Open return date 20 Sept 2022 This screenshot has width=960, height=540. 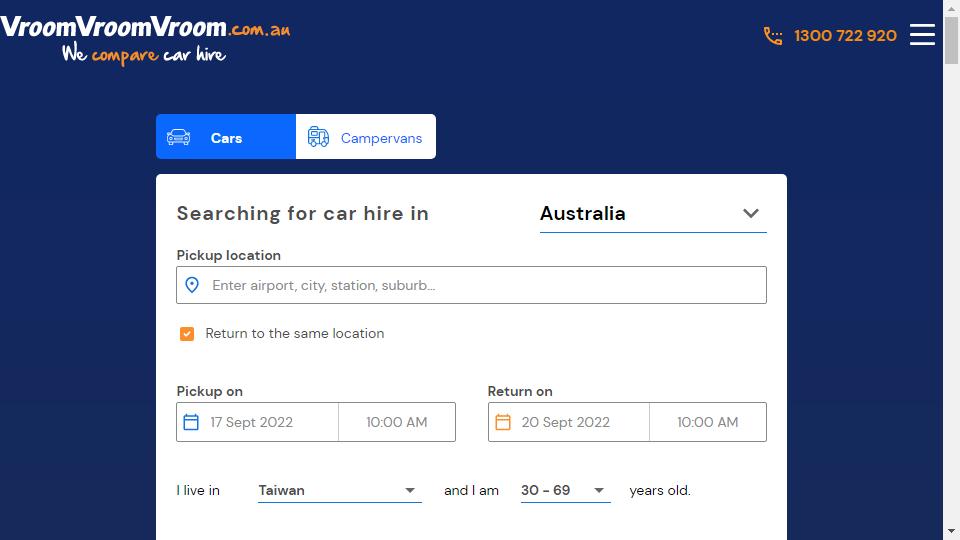coord(569,422)
